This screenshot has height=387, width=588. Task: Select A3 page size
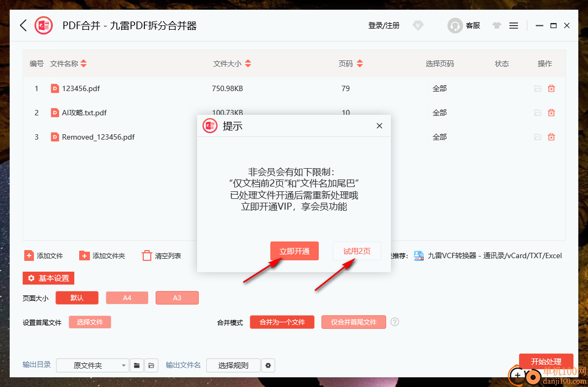click(177, 298)
